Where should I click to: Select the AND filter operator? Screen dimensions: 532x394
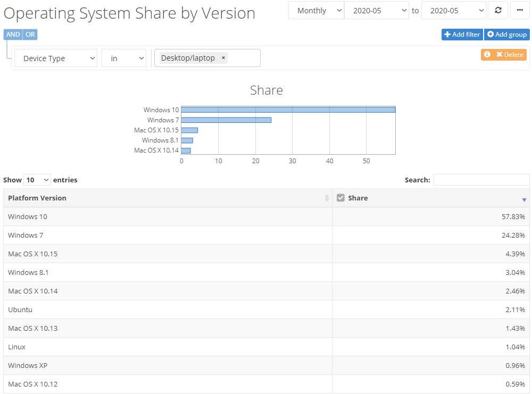13,34
